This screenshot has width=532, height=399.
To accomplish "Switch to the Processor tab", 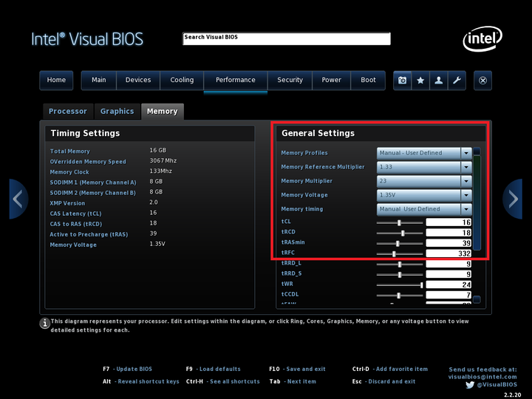I will (x=68, y=112).
